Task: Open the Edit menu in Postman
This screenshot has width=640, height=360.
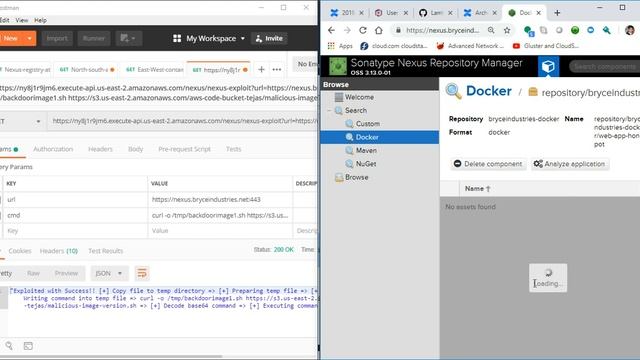Action: [4, 20]
